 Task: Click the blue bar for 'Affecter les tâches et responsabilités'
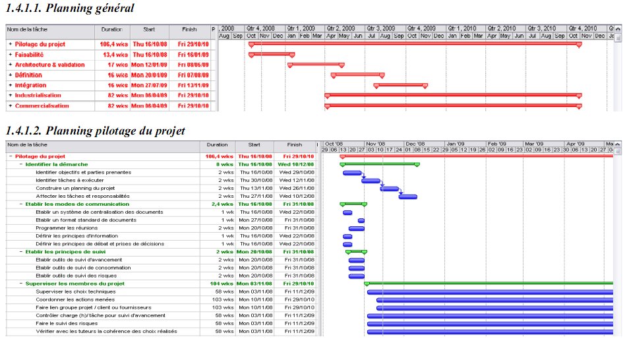click(x=407, y=197)
